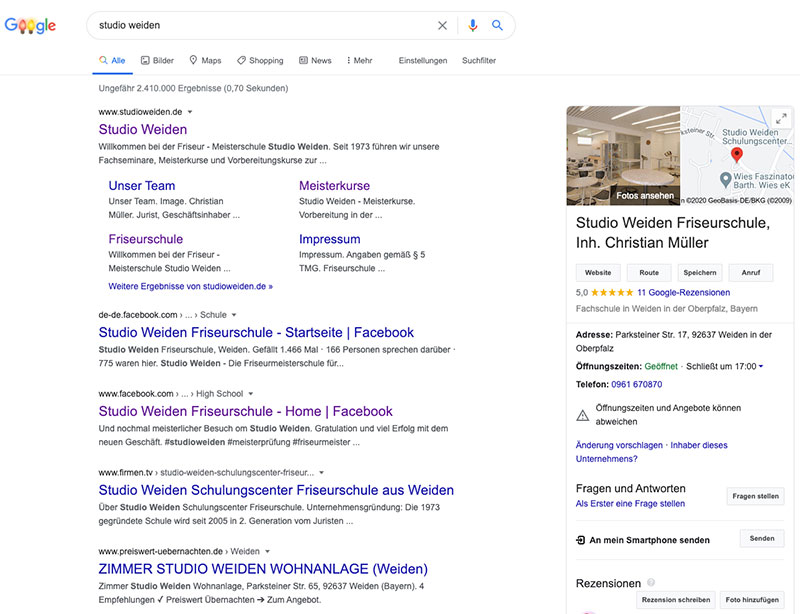800x614 pixels.
Task: Open the 11 Google-Rezensionen link
Action: (x=684, y=292)
